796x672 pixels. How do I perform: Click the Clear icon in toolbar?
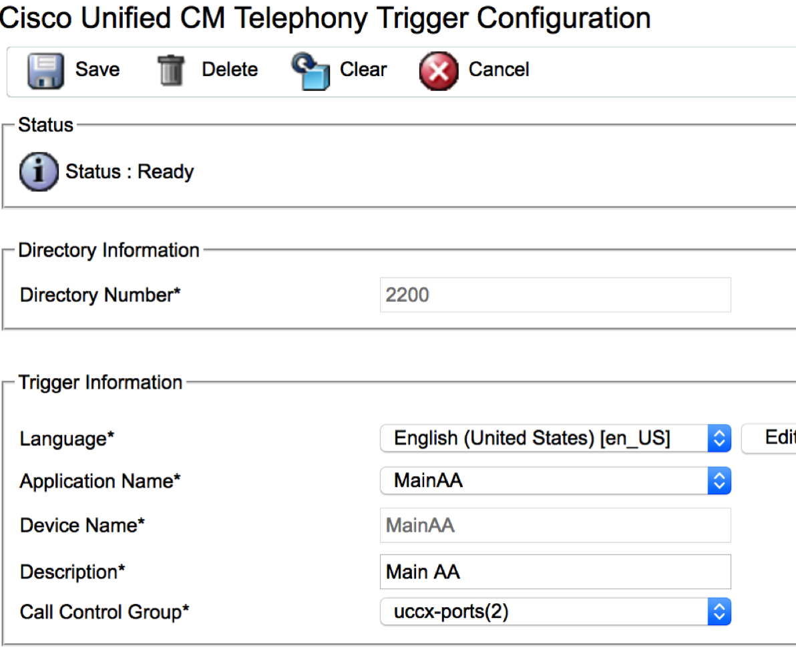tap(311, 71)
